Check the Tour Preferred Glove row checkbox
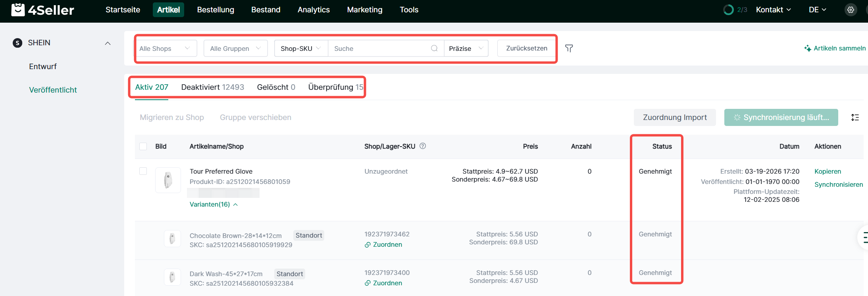The height and width of the screenshot is (296, 868). tap(143, 171)
